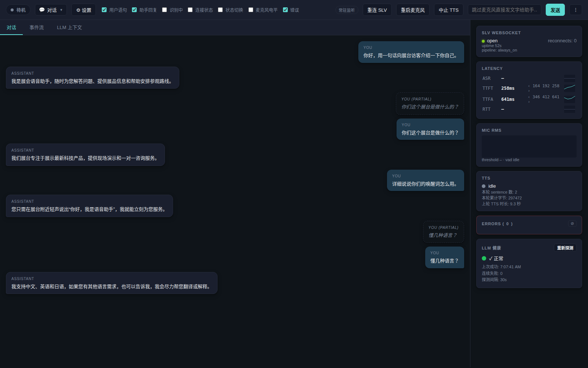This screenshot has width=588, height=368.
Task: Open the 设置 gear button
Action: tap(83, 10)
